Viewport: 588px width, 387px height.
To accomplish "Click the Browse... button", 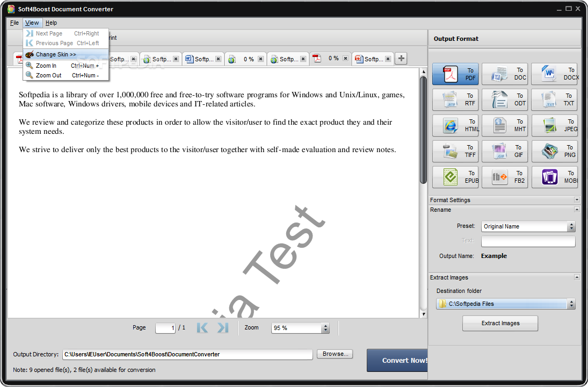I will click(335, 354).
